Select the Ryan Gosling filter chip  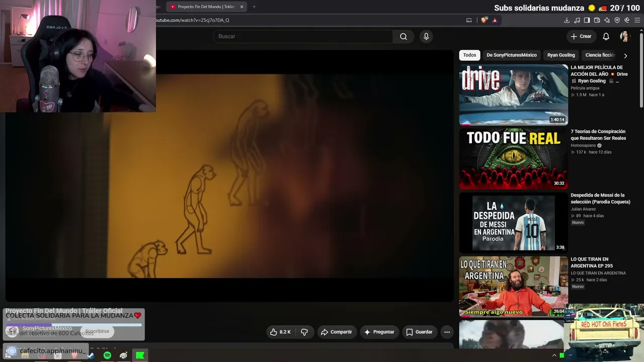point(561,55)
